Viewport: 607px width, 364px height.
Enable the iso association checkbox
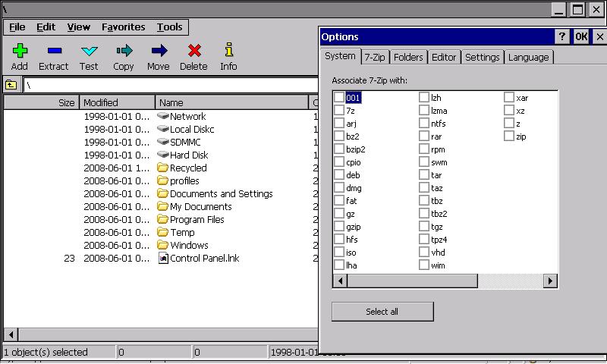[339, 253]
